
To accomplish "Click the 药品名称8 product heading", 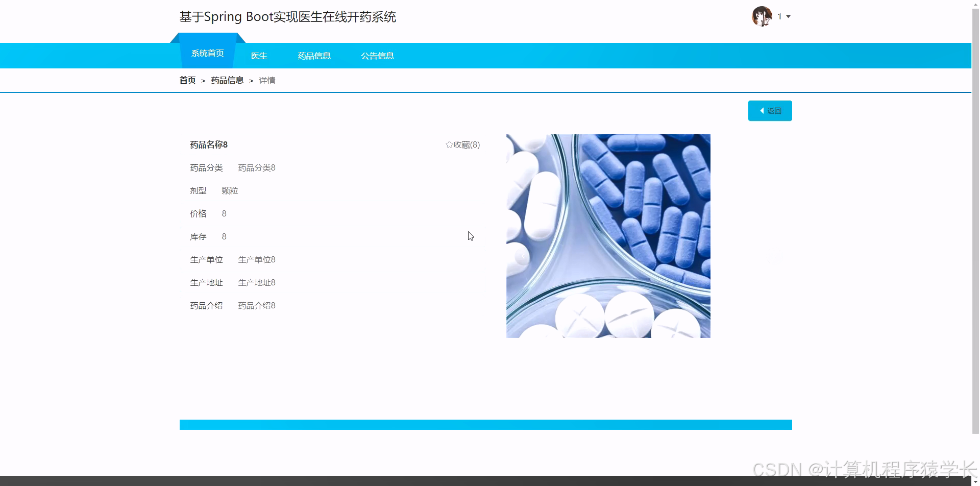I will click(208, 144).
